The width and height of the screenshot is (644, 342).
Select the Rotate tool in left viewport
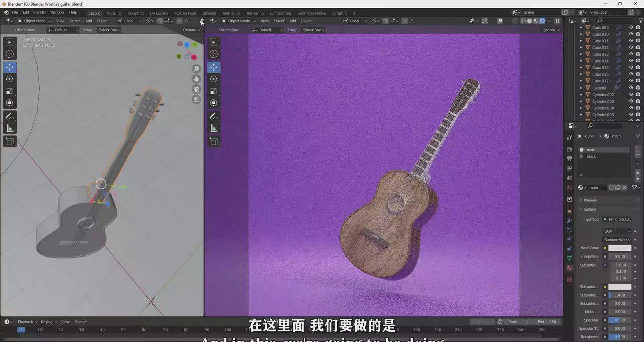click(10, 79)
